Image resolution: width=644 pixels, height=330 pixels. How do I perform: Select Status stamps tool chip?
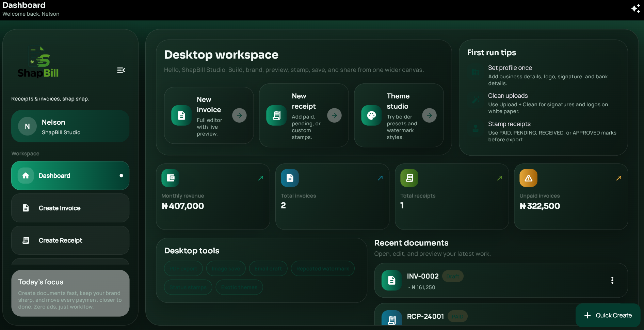188,287
